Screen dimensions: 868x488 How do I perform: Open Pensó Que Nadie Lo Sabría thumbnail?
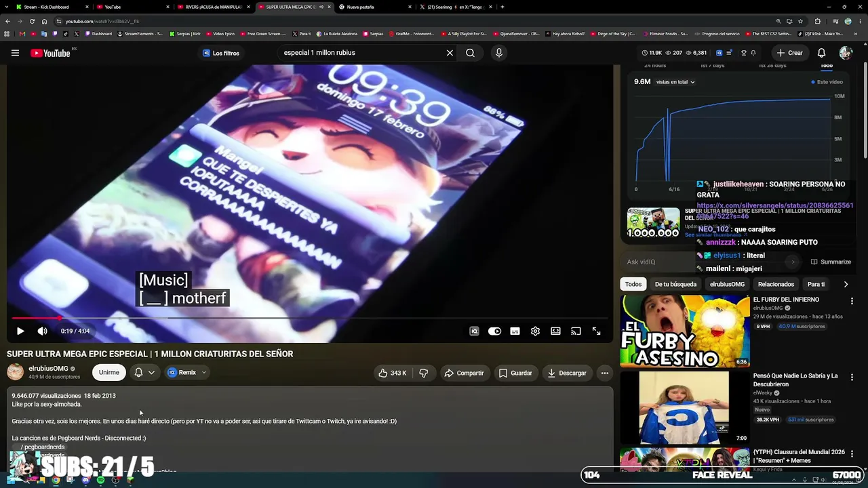pos(685,407)
